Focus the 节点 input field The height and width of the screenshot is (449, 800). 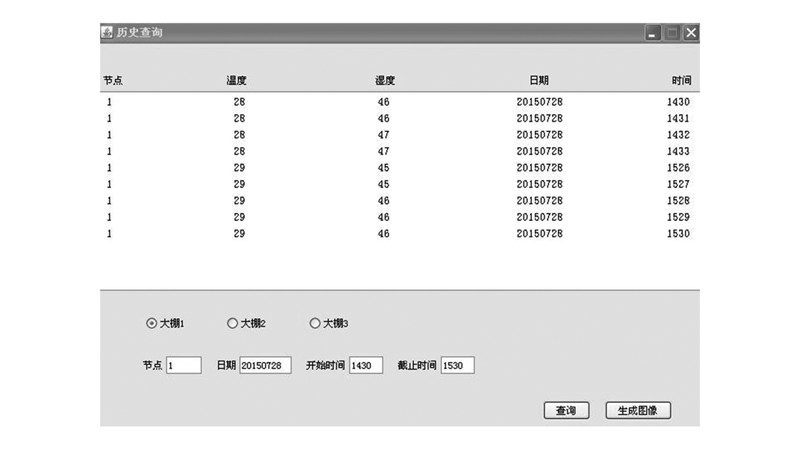tap(183, 366)
